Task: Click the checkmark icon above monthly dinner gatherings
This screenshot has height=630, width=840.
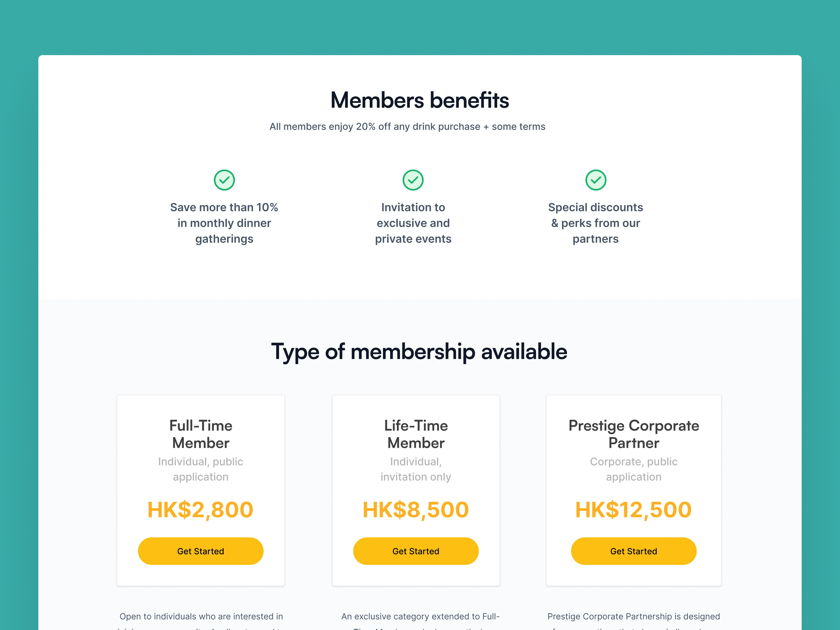Action: [x=224, y=180]
